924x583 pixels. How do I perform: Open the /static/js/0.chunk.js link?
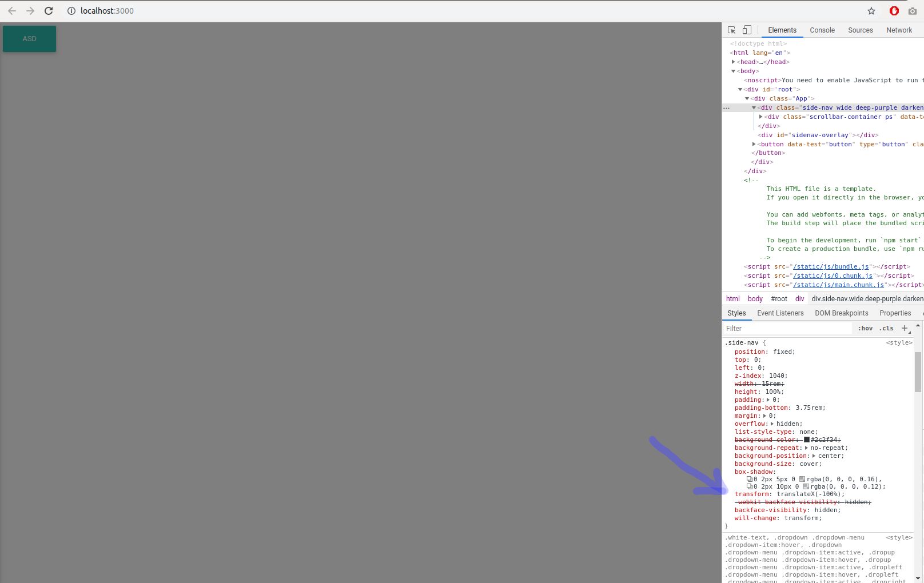[x=833, y=275]
